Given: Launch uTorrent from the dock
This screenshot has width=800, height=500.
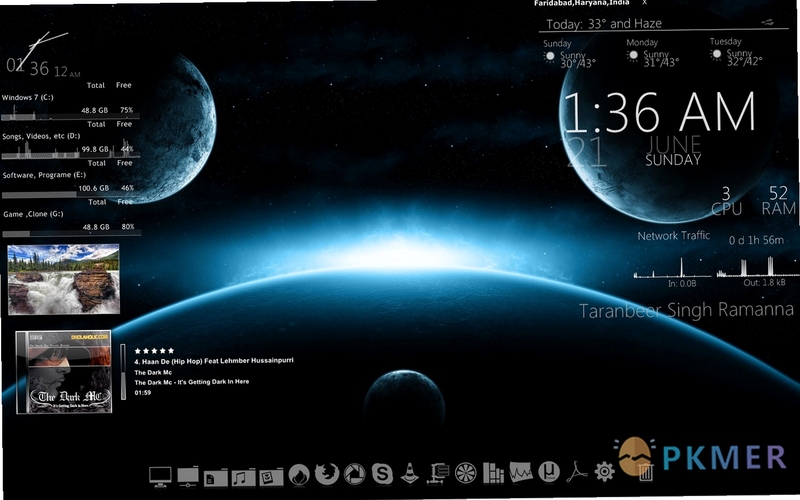Looking at the screenshot, I should point(548,472).
